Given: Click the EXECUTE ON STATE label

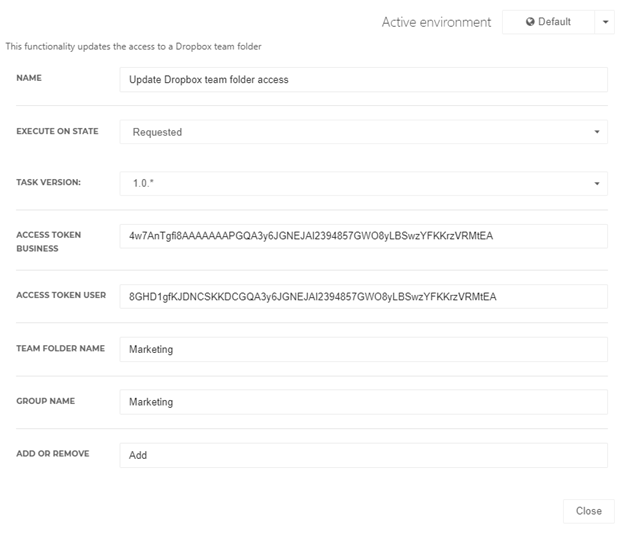Looking at the screenshot, I should 57,131.
